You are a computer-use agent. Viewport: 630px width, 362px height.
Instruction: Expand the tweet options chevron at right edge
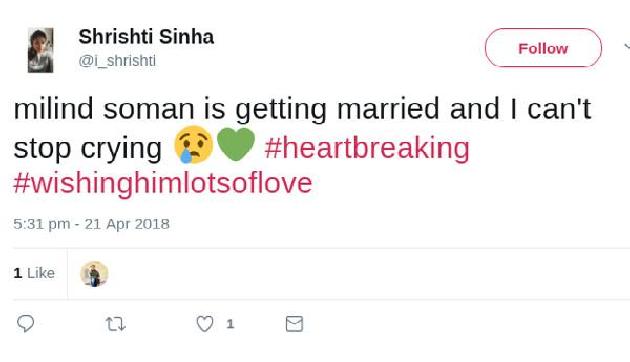(627, 47)
